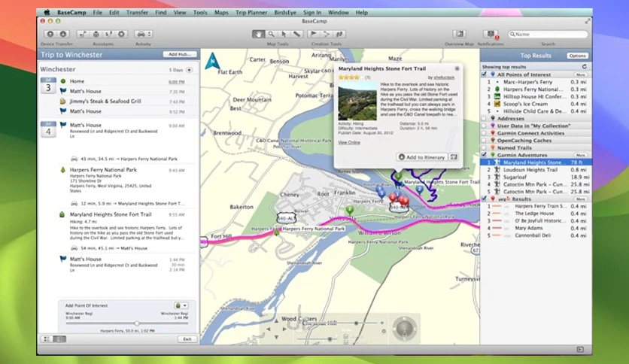Choose the Track footprints creation tool
The width and height of the screenshot is (629, 364).
[339, 34]
